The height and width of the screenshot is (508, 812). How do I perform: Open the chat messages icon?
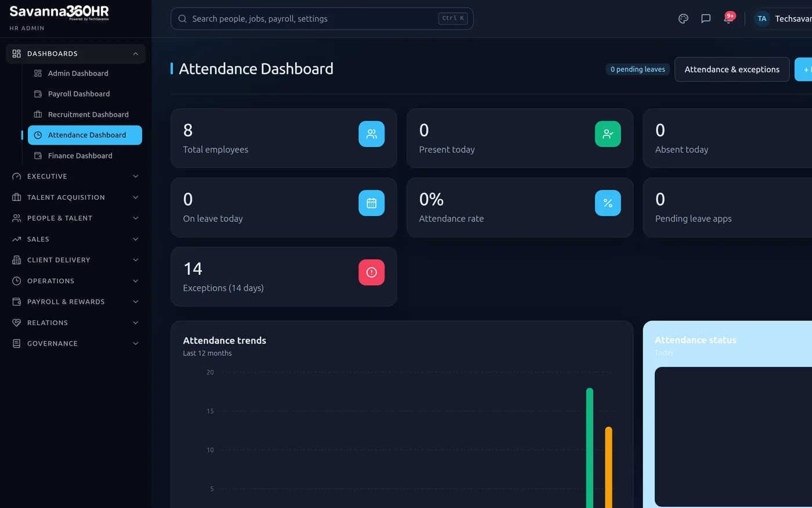click(x=706, y=19)
